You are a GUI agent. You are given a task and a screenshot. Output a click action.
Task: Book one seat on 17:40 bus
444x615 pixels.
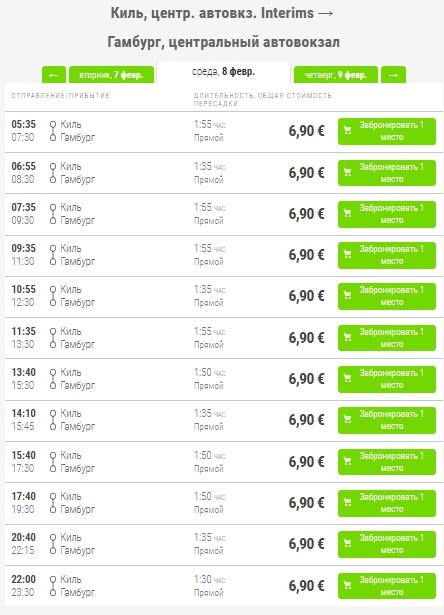[x=387, y=503]
